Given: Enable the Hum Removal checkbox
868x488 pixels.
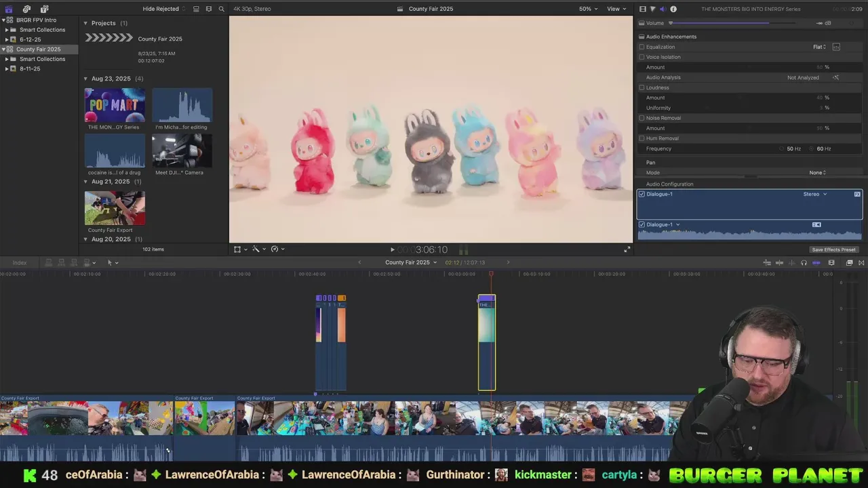Looking at the screenshot, I should click(642, 138).
